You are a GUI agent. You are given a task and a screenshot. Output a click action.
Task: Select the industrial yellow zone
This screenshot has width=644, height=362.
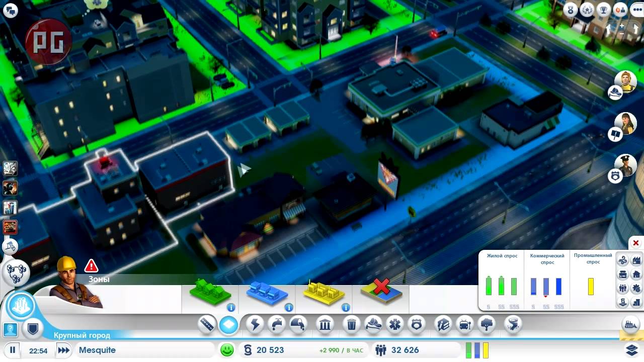pyautogui.click(x=324, y=292)
